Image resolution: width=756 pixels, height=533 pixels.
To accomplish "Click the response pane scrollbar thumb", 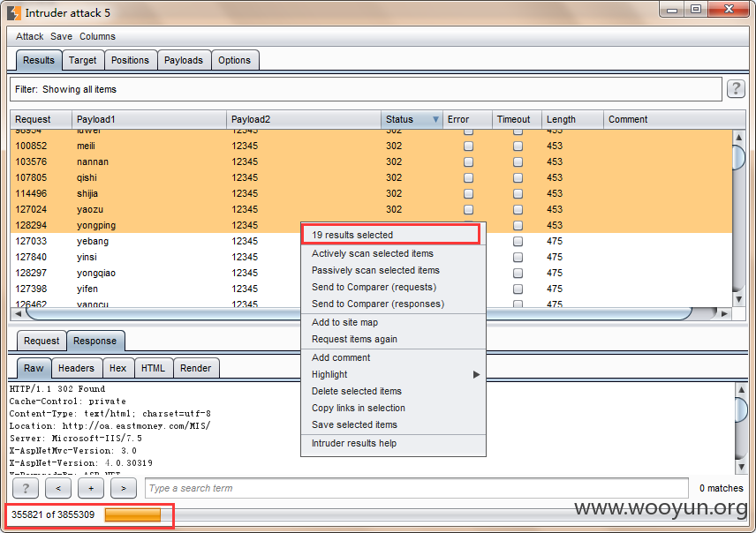I will point(741,409).
